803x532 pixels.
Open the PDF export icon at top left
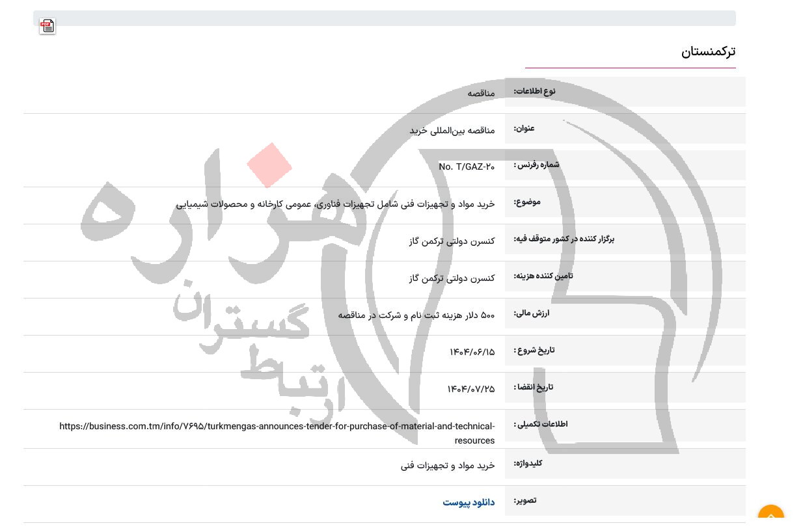coord(47,26)
